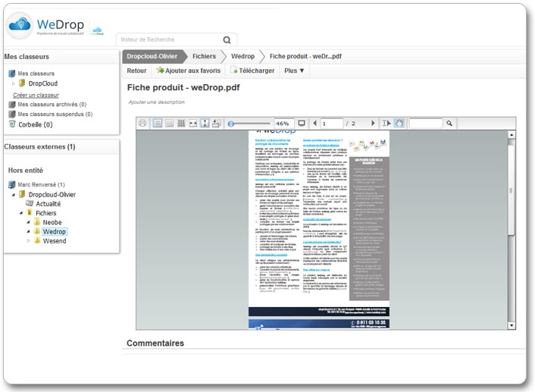Select the Fichiers folder
535x392 pixels.
46,213
